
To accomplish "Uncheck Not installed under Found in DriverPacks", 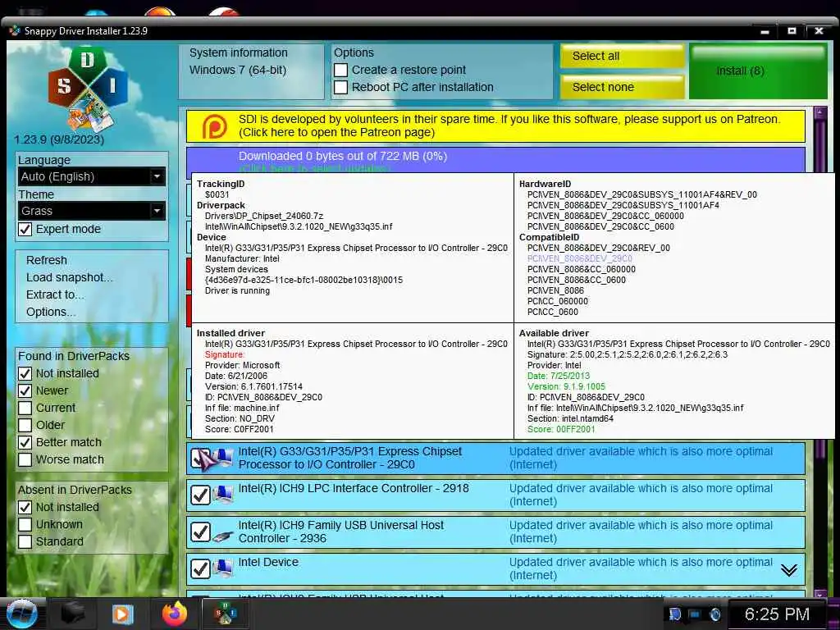I will click(25, 373).
